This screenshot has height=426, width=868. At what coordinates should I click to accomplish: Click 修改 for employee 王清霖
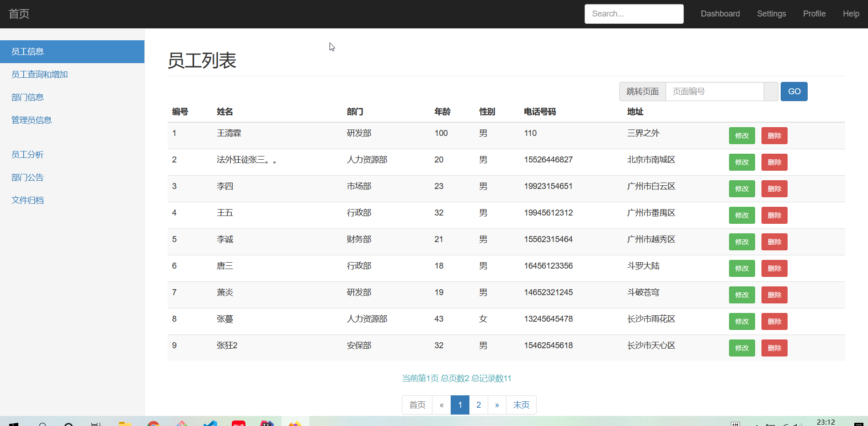coord(742,136)
